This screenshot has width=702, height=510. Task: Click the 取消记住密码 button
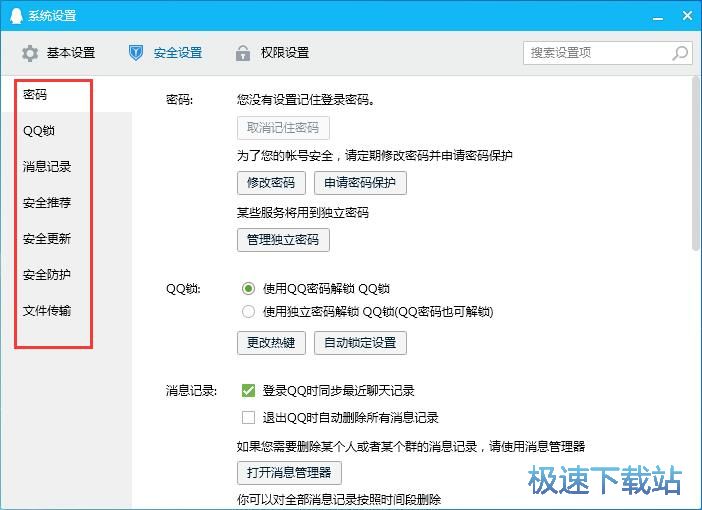[283, 128]
